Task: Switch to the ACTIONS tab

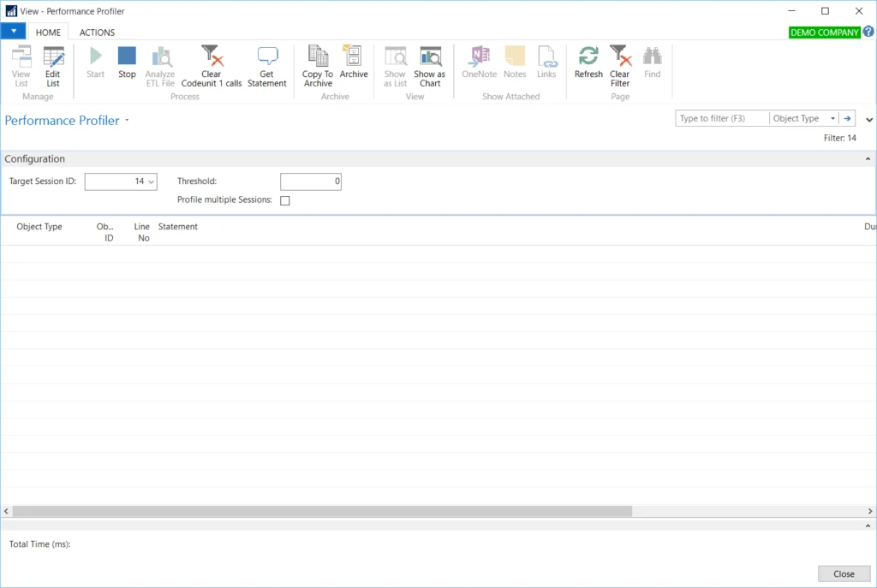Action: [96, 32]
